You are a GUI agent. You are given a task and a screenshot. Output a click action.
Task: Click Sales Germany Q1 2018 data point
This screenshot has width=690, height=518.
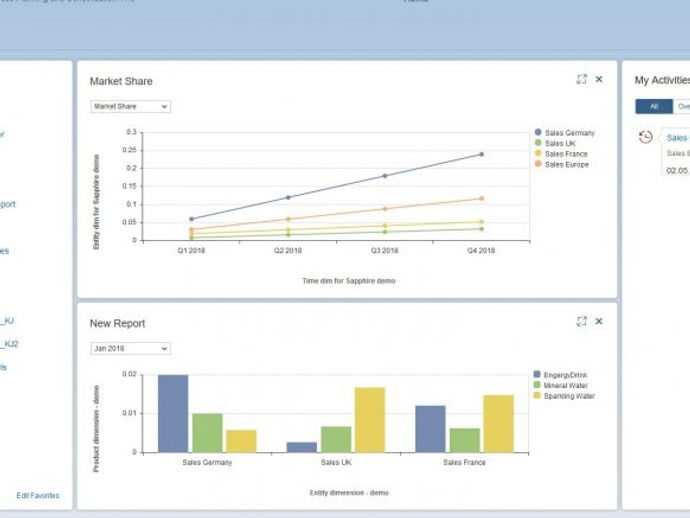tap(191, 219)
